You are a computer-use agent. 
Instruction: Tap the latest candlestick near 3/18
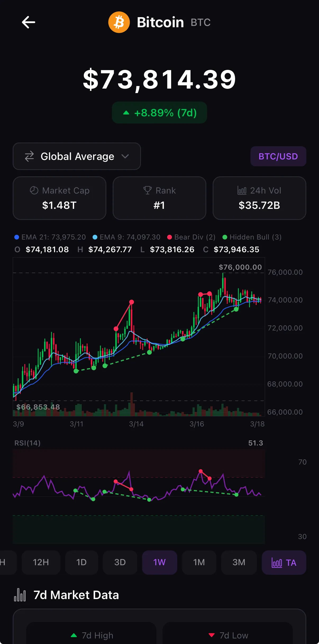click(261, 300)
